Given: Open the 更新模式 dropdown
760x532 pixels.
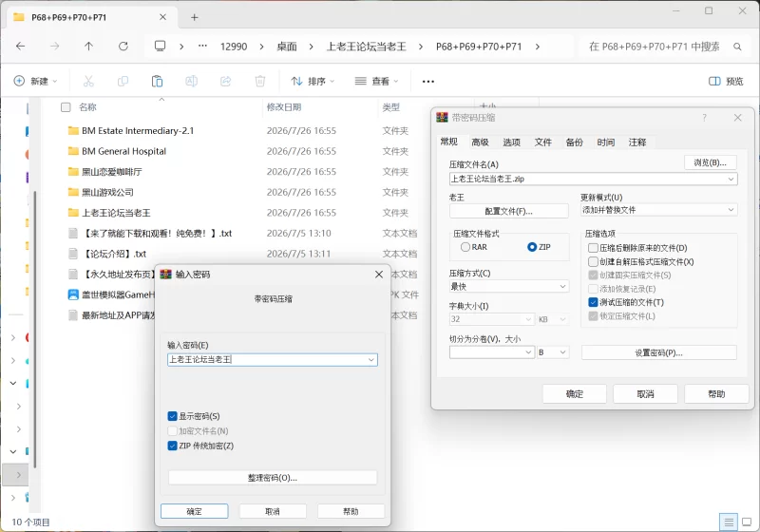Looking at the screenshot, I should pos(731,210).
